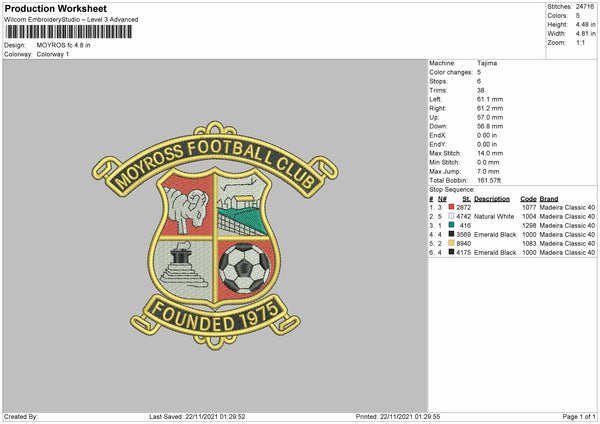Viewport: 600px width, 424px height.
Task: Click the Width value '4.81 in'
Action: click(x=585, y=34)
